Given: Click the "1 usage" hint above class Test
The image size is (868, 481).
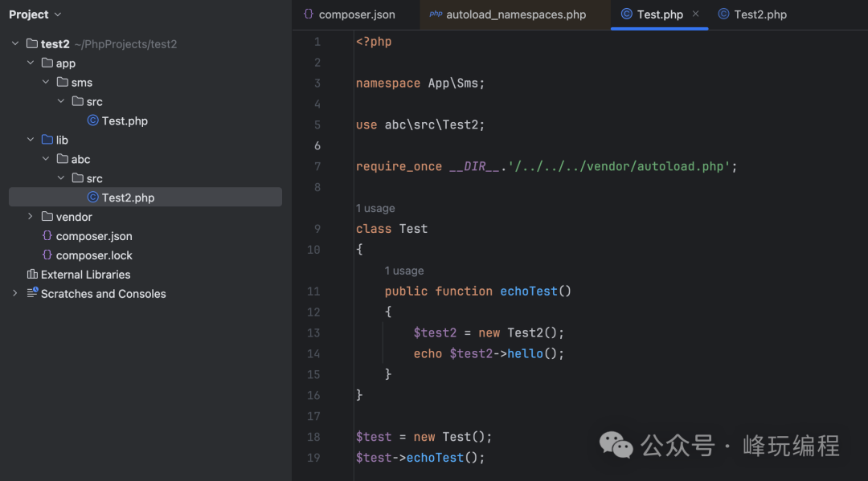Looking at the screenshot, I should coord(375,209).
